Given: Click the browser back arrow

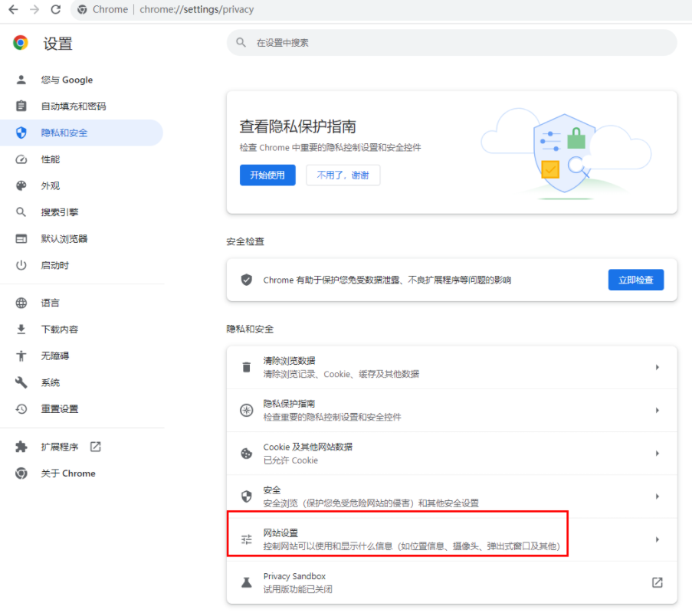Looking at the screenshot, I should pyautogui.click(x=13, y=9).
